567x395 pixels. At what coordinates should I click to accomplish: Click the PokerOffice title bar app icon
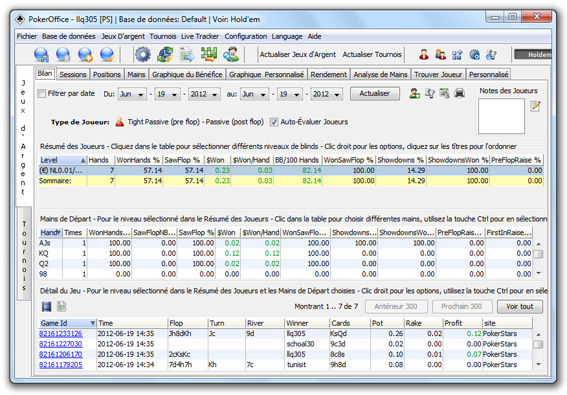pos(20,19)
